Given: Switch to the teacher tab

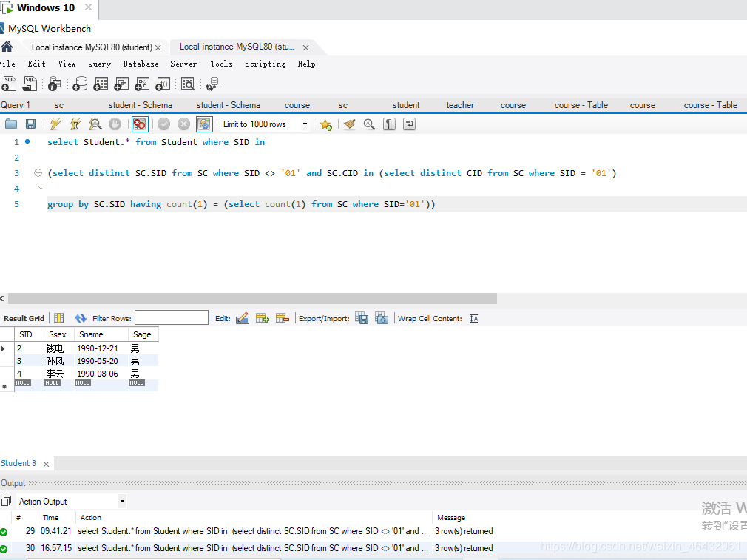Looking at the screenshot, I should [460, 105].
